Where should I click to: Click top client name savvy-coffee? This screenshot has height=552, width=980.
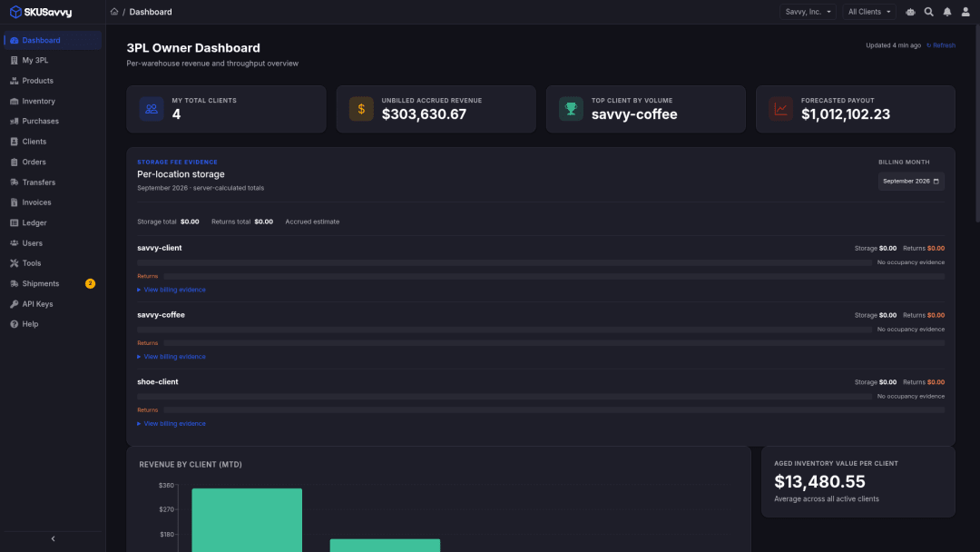click(x=634, y=114)
